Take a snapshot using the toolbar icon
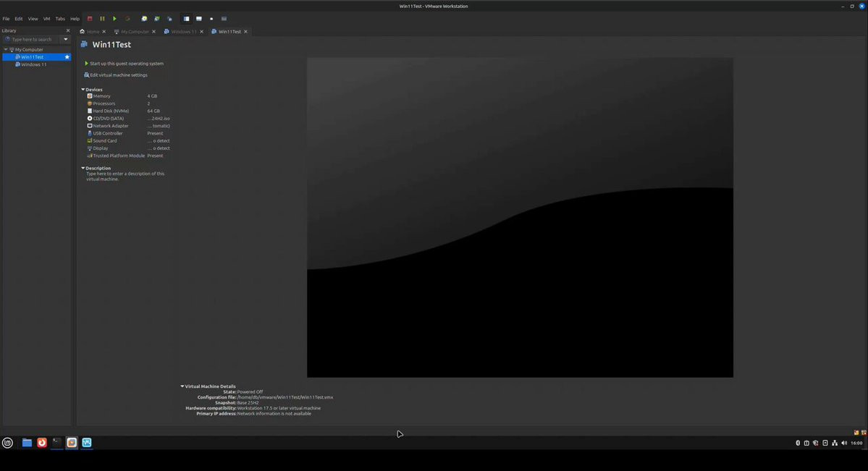This screenshot has height=471, width=868. coord(144,19)
